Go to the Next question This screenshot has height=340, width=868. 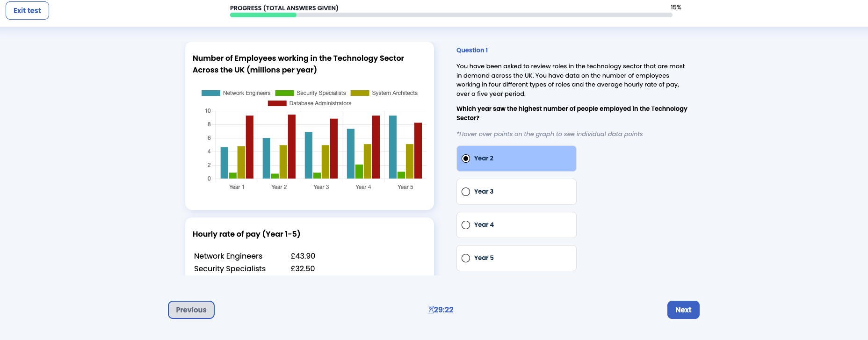point(683,310)
